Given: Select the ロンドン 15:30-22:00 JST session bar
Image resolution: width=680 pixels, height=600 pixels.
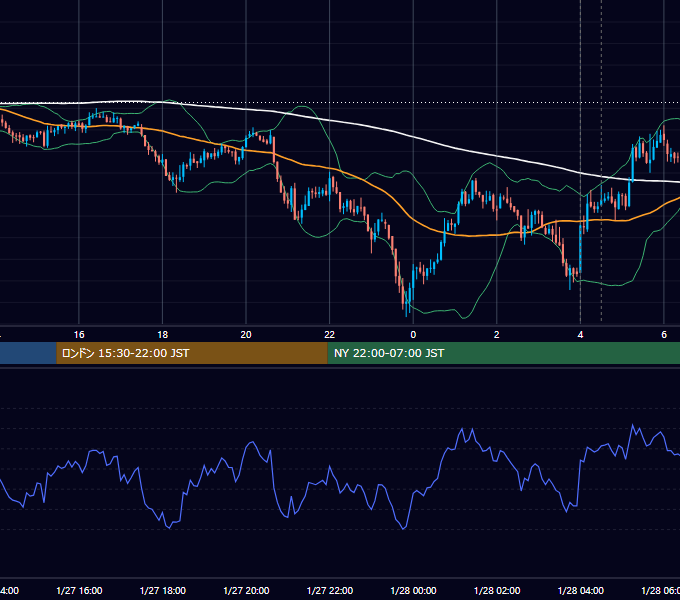Looking at the screenshot, I should click(x=192, y=353).
